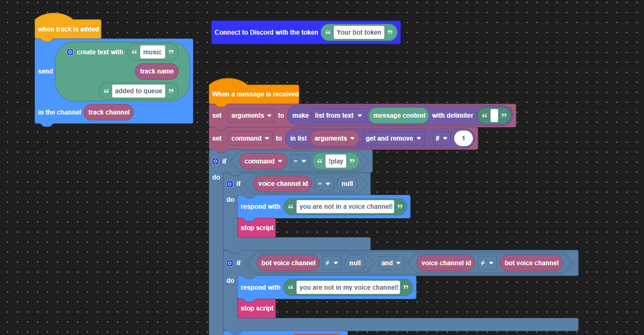This screenshot has height=335, width=644.
Task: Click the music text field
Action: (152, 52)
